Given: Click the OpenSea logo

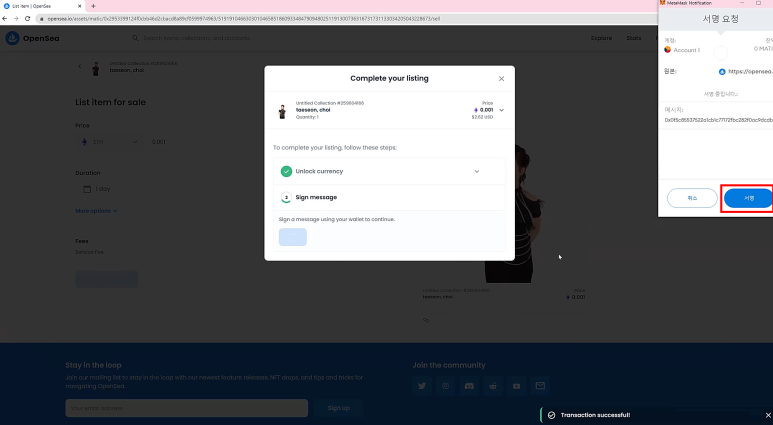Looking at the screenshot, I should click(x=33, y=38).
